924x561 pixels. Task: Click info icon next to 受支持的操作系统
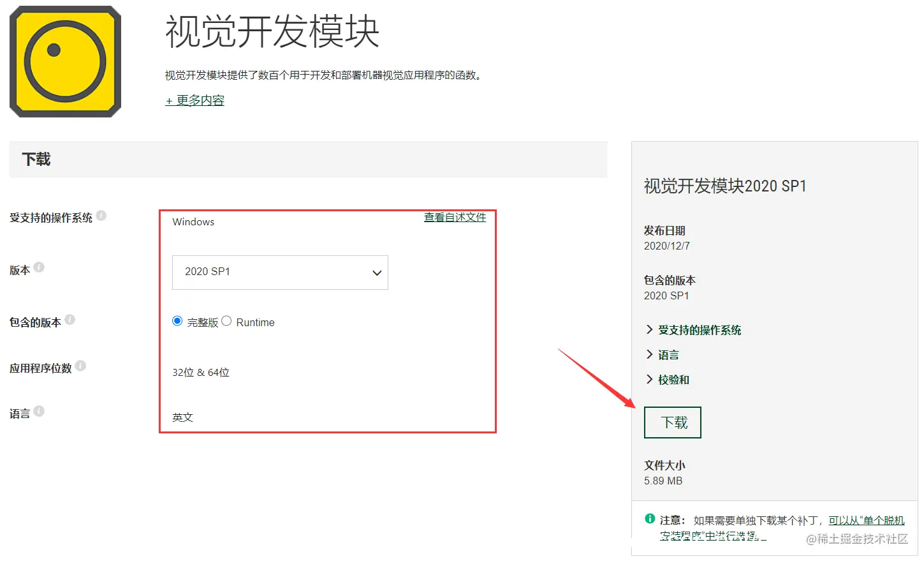point(101,216)
